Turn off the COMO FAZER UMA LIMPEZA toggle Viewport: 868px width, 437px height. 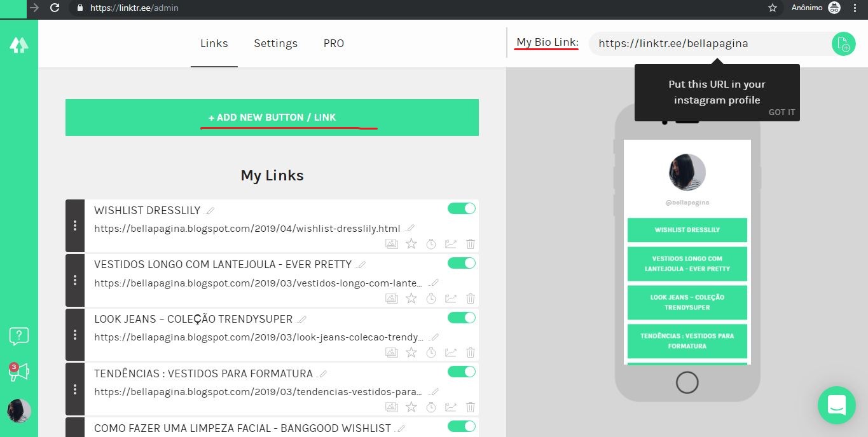461,426
